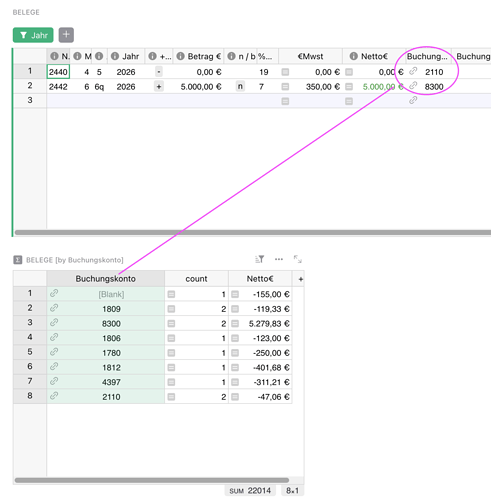Click link icon next to account 1806
Viewport: 491px width, 500px height.
[54, 337]
